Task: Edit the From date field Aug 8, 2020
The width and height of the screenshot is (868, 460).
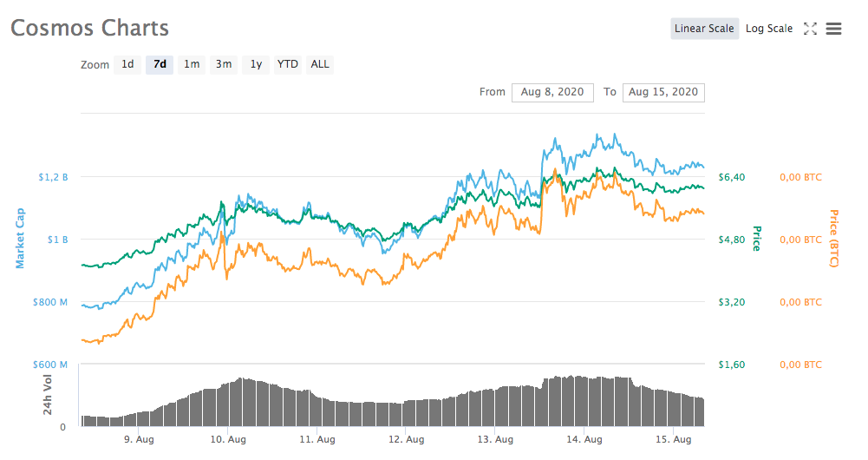Action: coord(552,93)
